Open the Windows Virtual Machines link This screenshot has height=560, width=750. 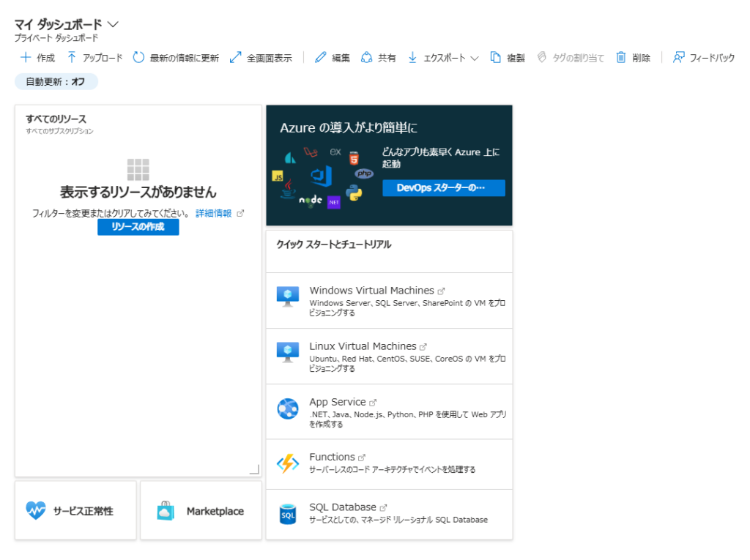[371, 291]
